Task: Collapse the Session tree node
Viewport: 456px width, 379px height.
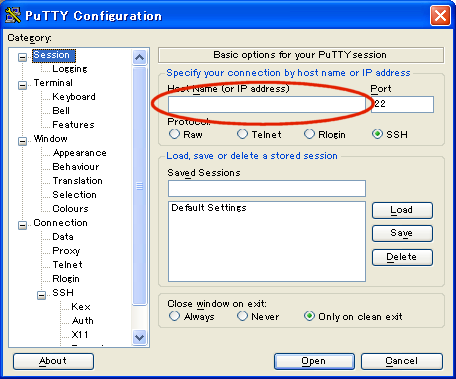Action: click(22, 57)
